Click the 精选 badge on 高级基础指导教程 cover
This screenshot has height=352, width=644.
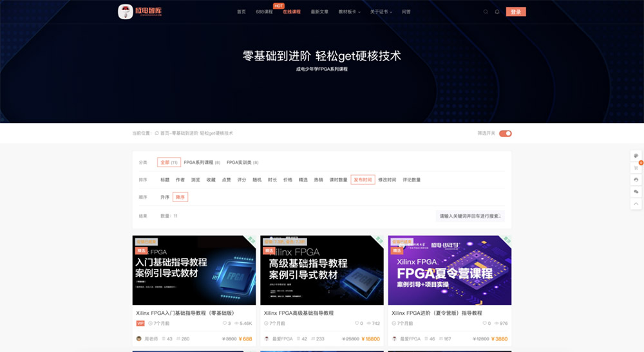point(269,250)
